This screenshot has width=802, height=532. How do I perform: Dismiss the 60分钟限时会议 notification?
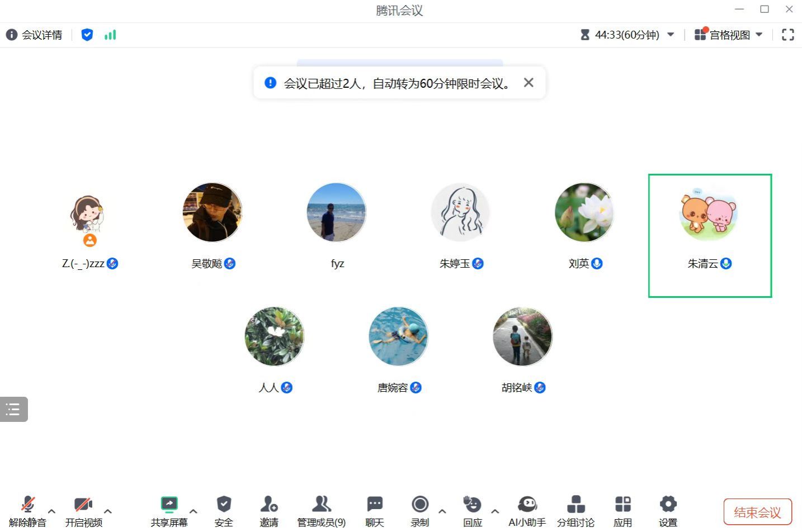pos(529,83)
